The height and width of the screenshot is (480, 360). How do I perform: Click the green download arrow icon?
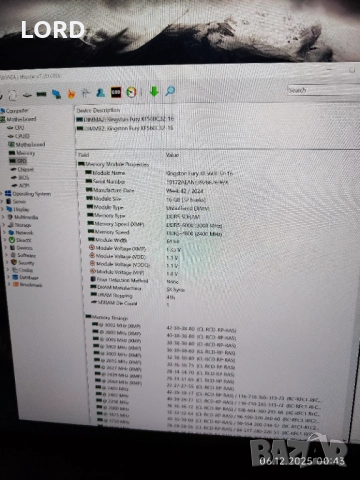tap(154, 91)
